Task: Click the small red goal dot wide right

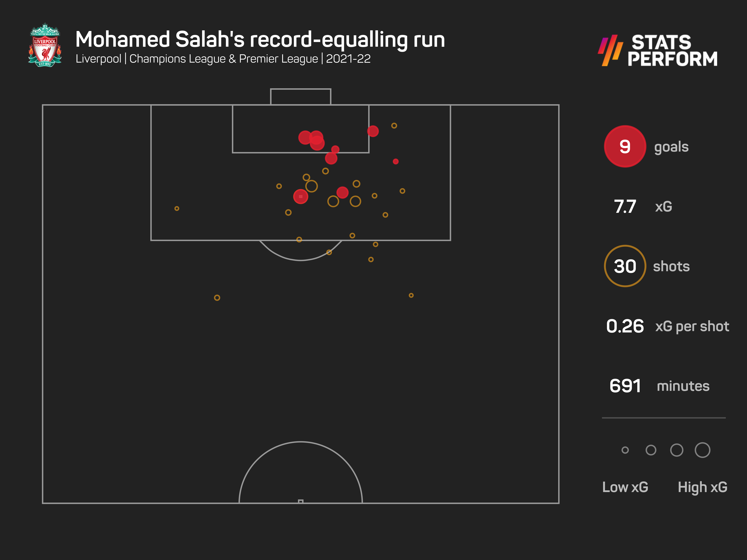Action: pyautogui.click(x=396, y=161)
